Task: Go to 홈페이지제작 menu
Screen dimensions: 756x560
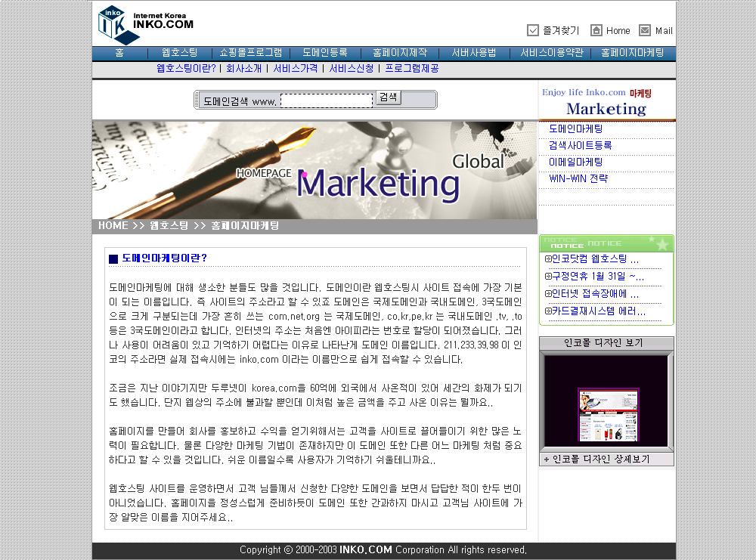Action: tap(400, 53)
